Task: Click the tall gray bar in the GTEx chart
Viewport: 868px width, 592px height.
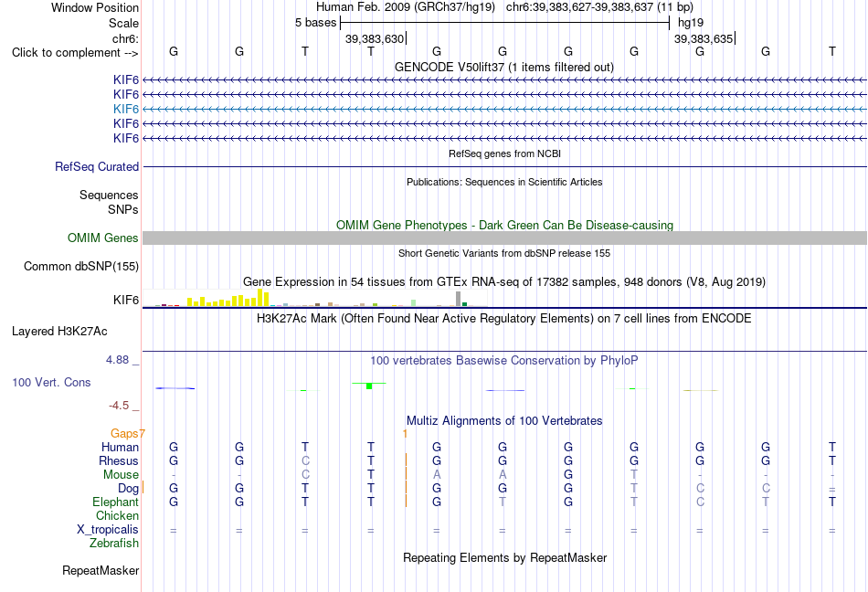Action: [x=458, y=299]
